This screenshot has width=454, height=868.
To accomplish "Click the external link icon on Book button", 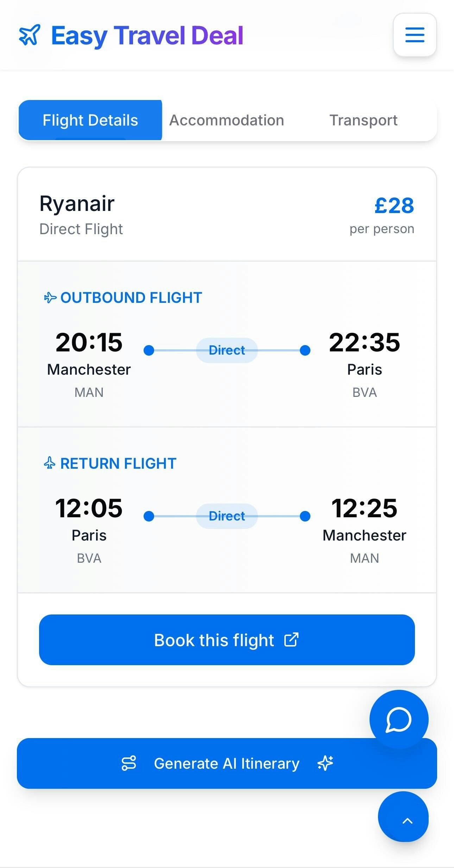I will 291,640.
